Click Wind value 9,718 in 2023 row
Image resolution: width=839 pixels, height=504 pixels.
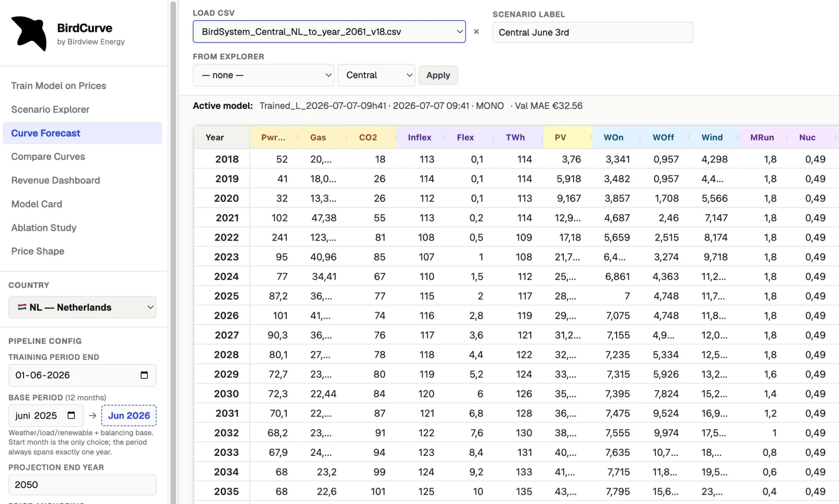coord(715,257)
